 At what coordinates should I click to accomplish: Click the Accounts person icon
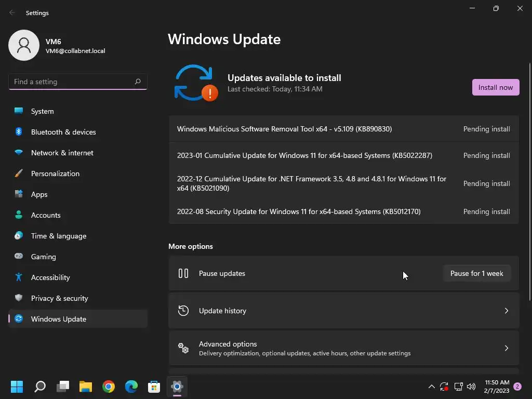(19, 215)
